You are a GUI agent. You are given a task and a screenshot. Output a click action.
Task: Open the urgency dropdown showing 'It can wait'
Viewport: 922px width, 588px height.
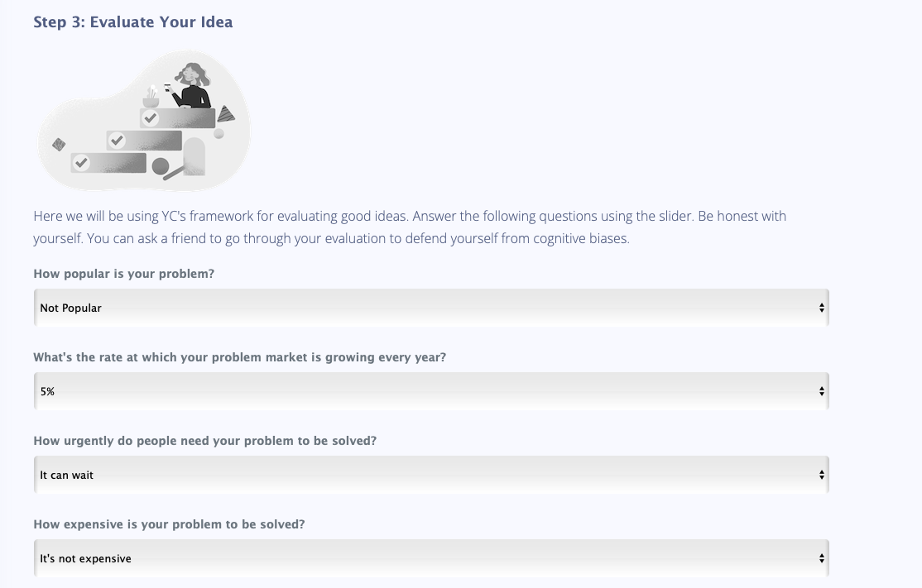click(x=430, y=474)
